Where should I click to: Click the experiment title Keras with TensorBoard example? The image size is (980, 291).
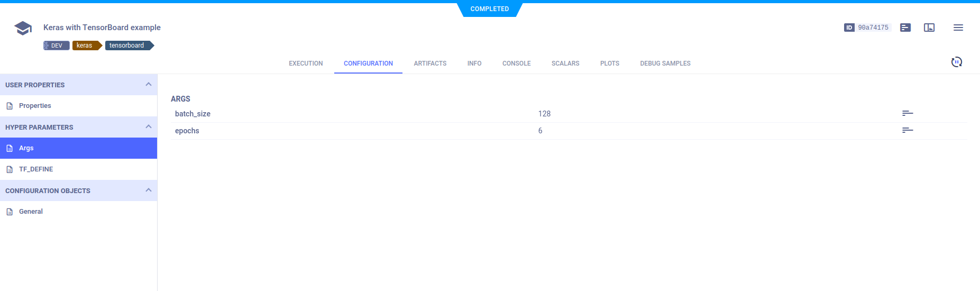[x=102, y=28]
